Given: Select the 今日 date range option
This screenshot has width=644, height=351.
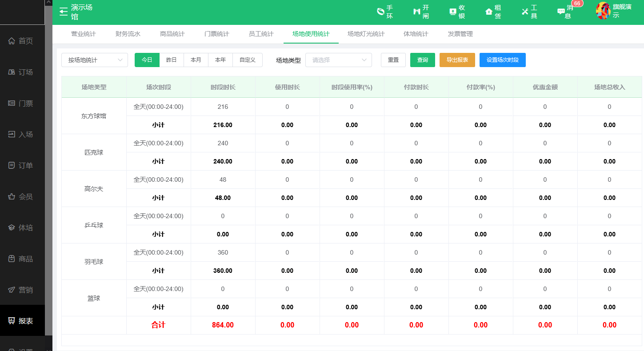Looking at the screenshot, I should point(147,60).
